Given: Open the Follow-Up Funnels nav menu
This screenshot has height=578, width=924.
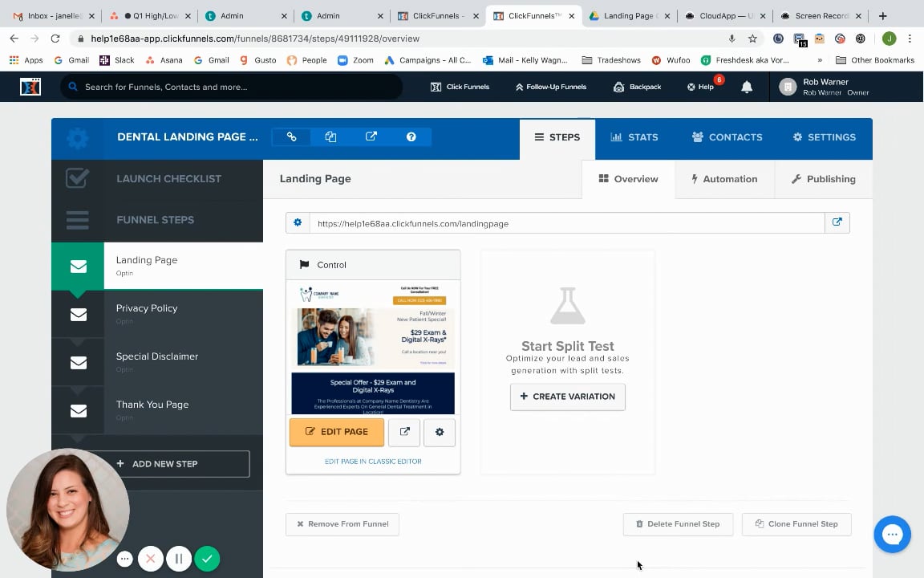Looking at the screenshot, I should click(550, 87).
